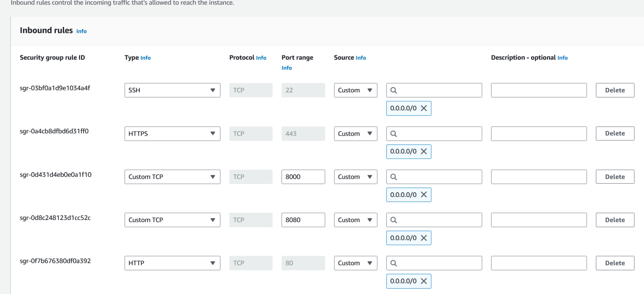The image size is (644, 294).
Task: Remove 0.0.0.0/0 source from HTTP rule
Action: click(x=424, y=281)
